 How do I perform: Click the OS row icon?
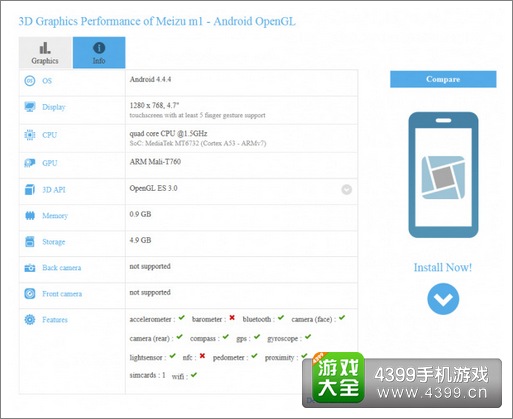(30, 81)
